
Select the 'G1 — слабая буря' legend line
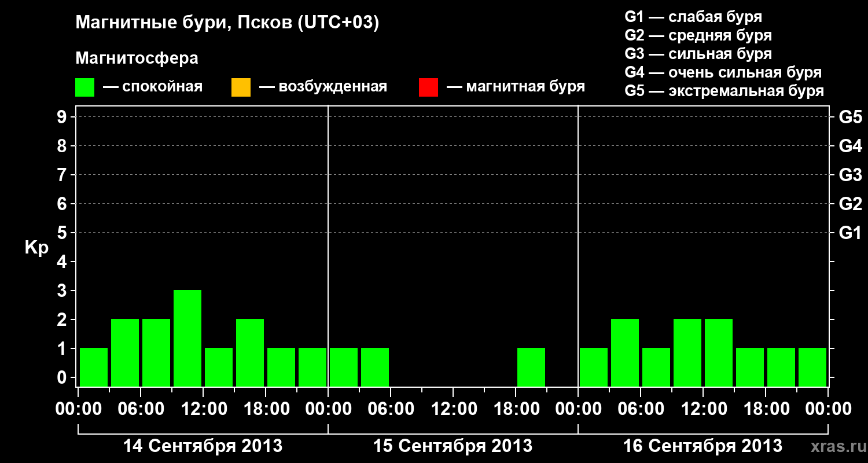(693, 17)
